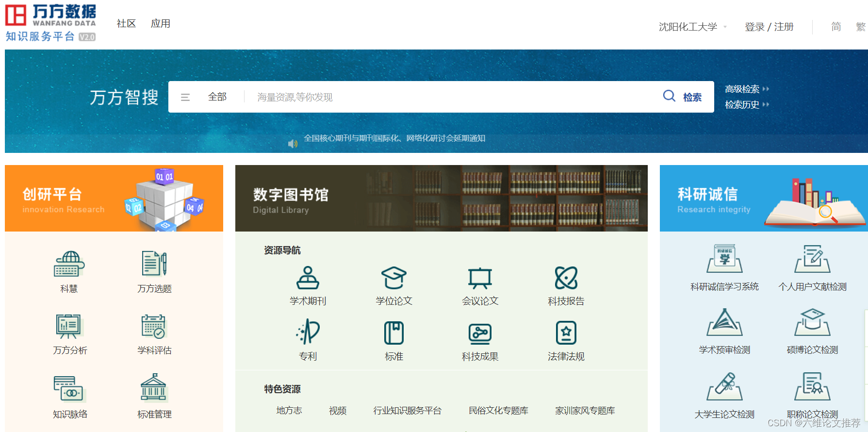Screen dimensions: 868x432
Task: Open the 知识脉络 icon
Action: 69,389
